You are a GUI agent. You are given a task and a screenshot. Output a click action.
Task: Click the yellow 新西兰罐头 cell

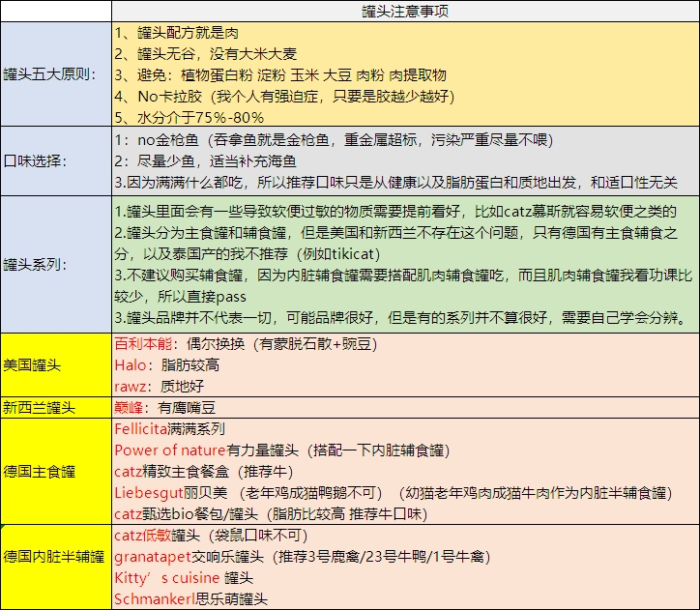tap(56, 407)
